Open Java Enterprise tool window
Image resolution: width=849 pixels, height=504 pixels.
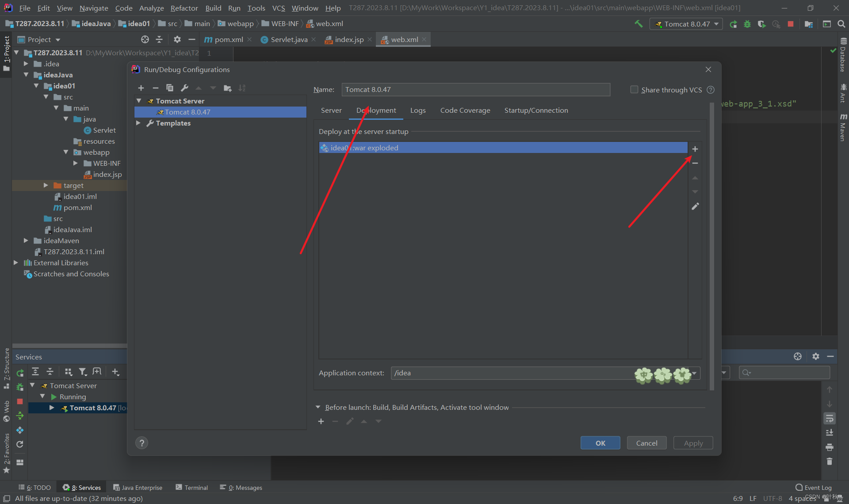(x=138, y=487)
